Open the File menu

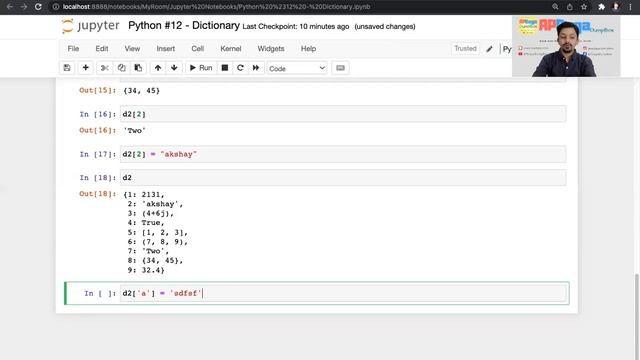coord(73,49)
